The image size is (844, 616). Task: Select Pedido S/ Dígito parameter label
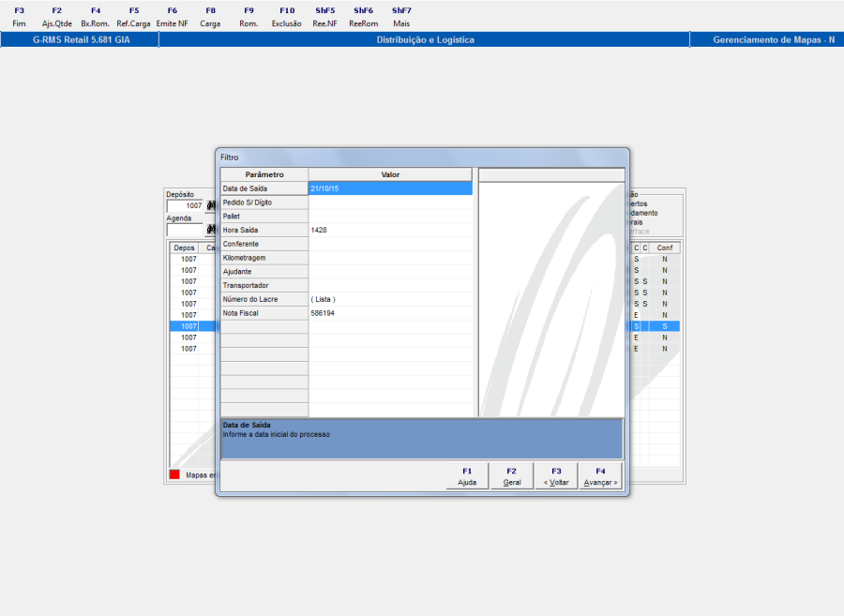coord(264,203)
